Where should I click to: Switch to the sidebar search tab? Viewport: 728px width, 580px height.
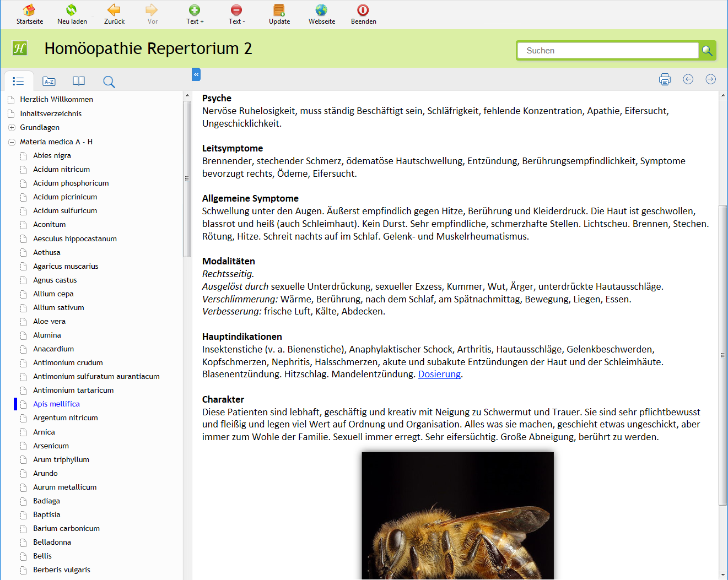pos(109,82)
